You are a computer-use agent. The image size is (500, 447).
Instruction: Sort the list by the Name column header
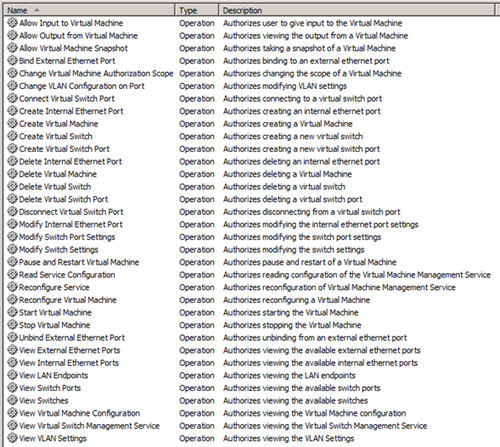(x=90, y=10)
